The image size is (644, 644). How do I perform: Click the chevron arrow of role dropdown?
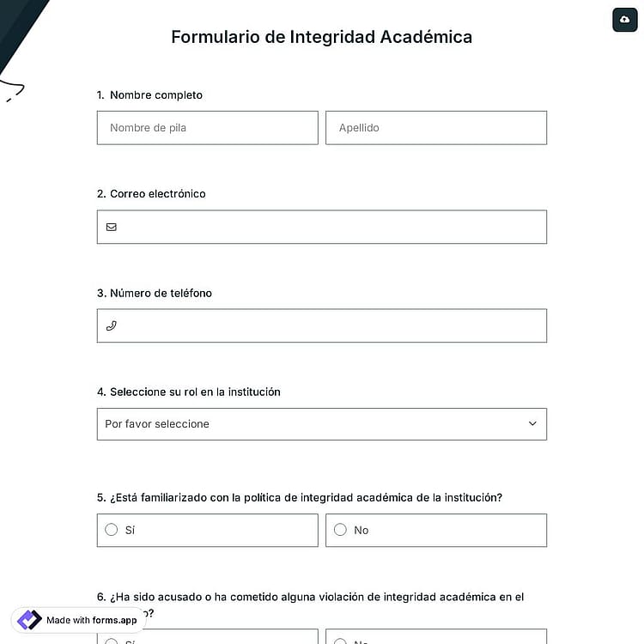532,423
